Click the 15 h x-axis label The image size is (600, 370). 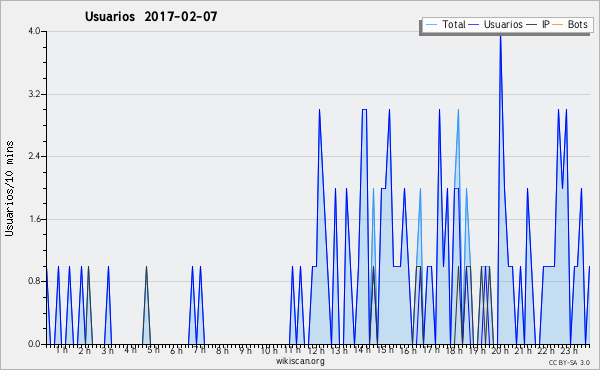pos(385,350)
